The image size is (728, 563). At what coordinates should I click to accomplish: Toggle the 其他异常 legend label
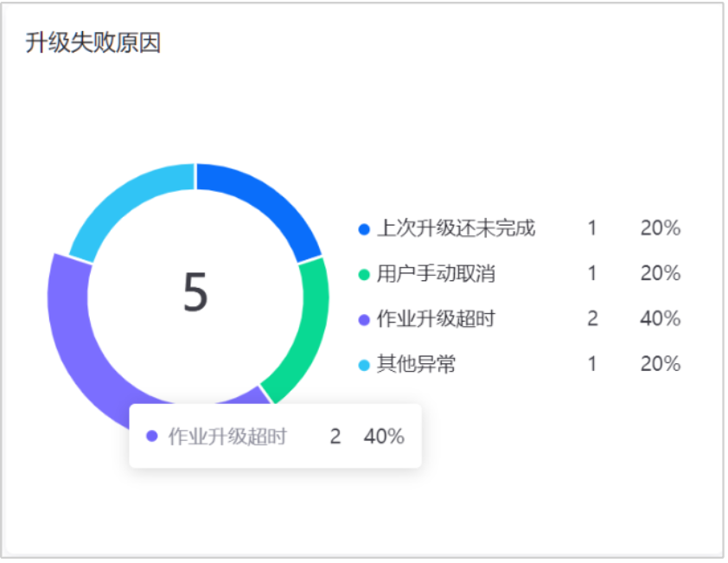pyautogui.click(x=416, y=364)
